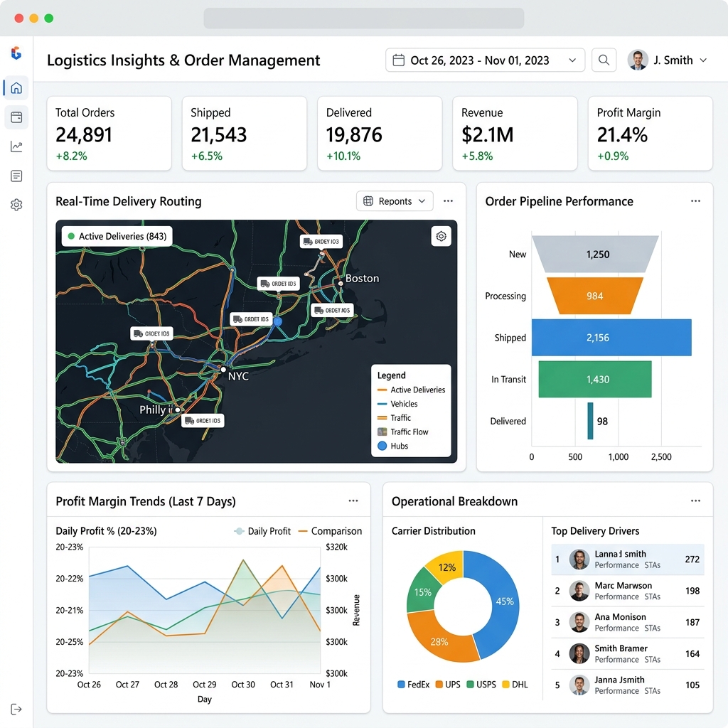Select driver row Marc Marwson
Screen dimensions: 728x728
click(627, 591)
